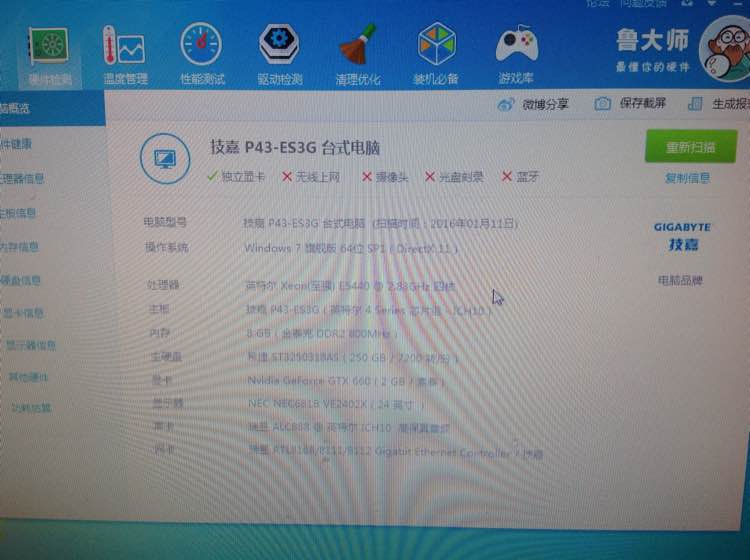
Task: Click the title 技嘉 P43-ES3G 台式电脑
Action: [295, 147]
